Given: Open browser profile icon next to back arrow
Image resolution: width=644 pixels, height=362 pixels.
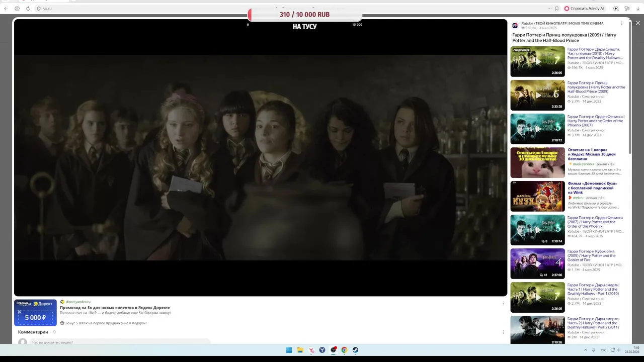Looking at the screenshot, I should click(17, 9).
